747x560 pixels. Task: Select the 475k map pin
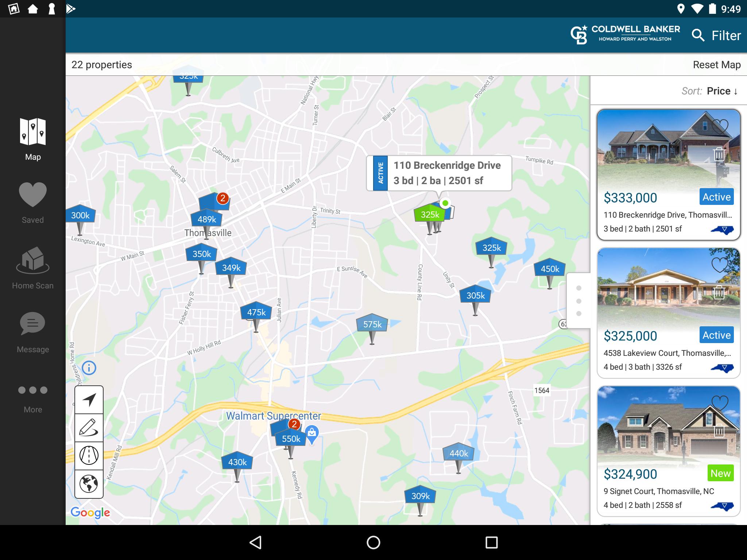(x=256, y=312)
